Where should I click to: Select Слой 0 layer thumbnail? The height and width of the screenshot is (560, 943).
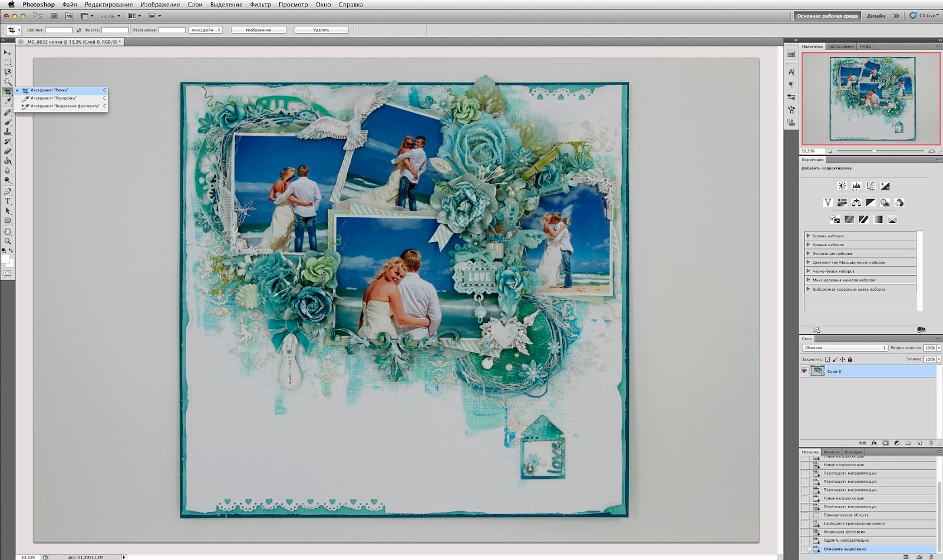tap(817, 371)
